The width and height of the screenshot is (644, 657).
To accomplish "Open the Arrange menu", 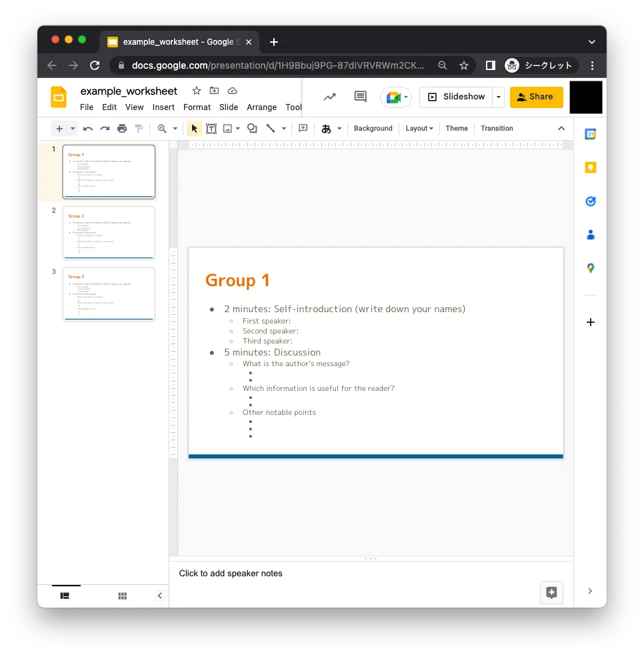I will tap(261, 107).
